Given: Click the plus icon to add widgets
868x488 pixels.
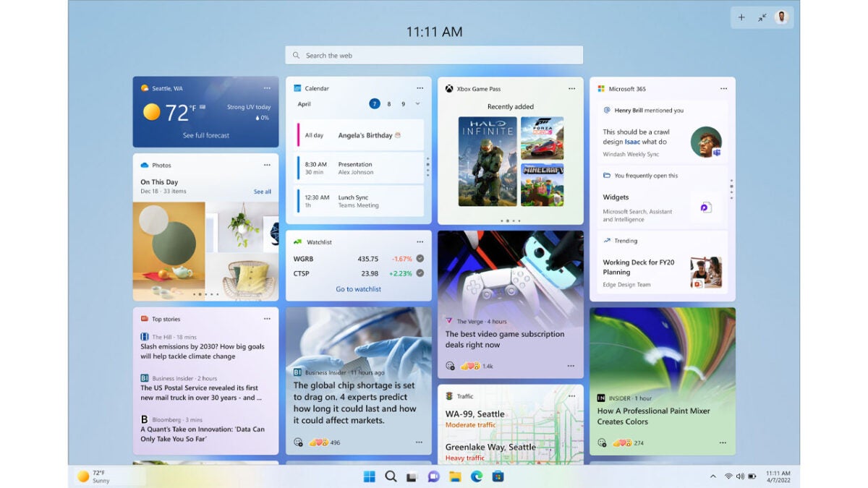Looking at the screenshot, I should coord(741,17).
